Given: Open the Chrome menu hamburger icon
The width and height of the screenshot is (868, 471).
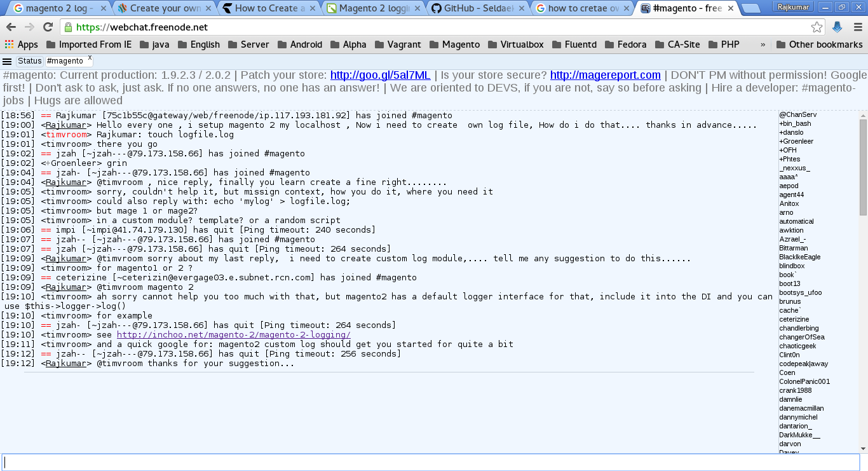Looking at the screenshot, I should click(x=857, y=27).
